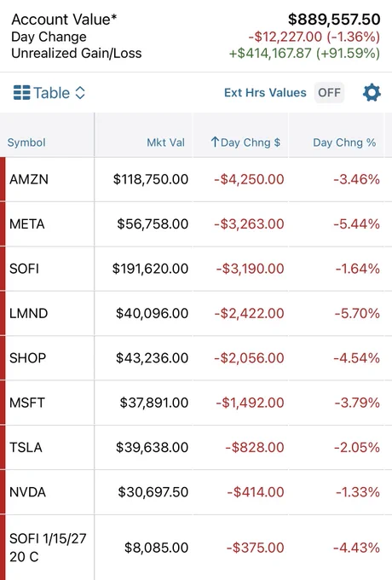Click the Ext Hrs Values label

pyautogui.click(x=265, y=92)
